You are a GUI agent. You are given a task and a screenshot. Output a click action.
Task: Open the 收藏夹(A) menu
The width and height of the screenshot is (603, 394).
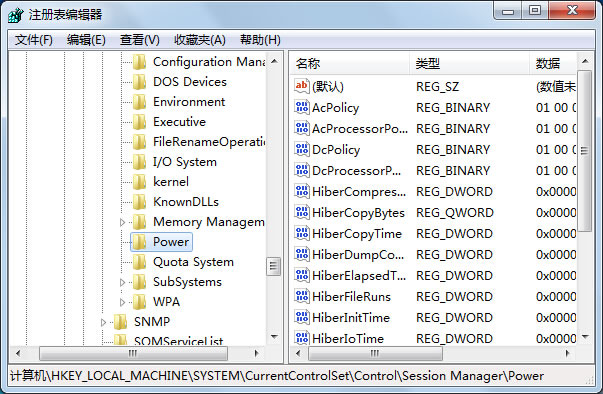pos(200,40)
